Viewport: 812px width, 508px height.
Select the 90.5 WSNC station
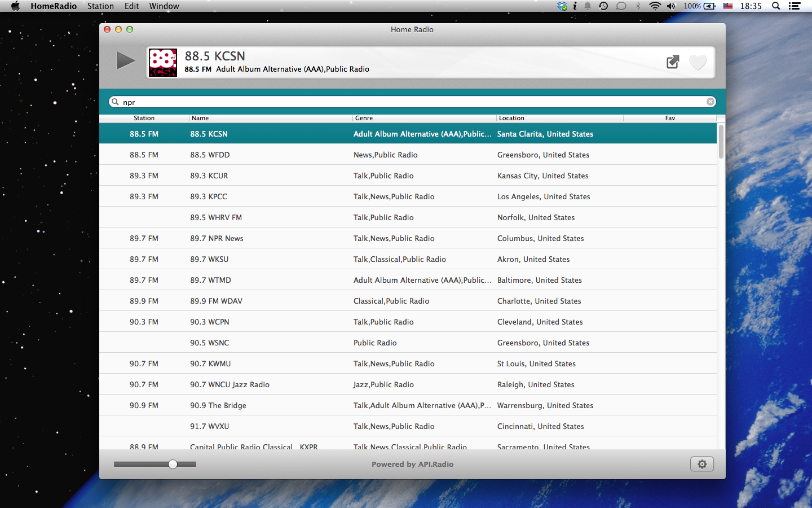pos(408,343)
